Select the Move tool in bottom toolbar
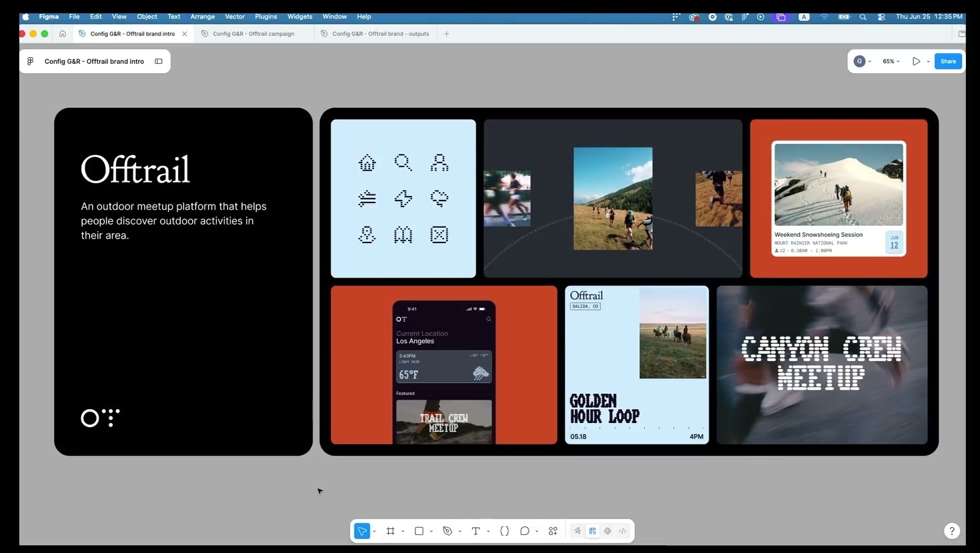 [362, 531]
